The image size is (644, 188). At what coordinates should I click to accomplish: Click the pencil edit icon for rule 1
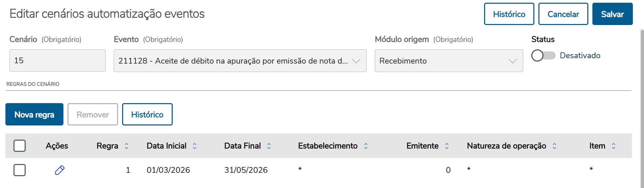coord(60,170)
